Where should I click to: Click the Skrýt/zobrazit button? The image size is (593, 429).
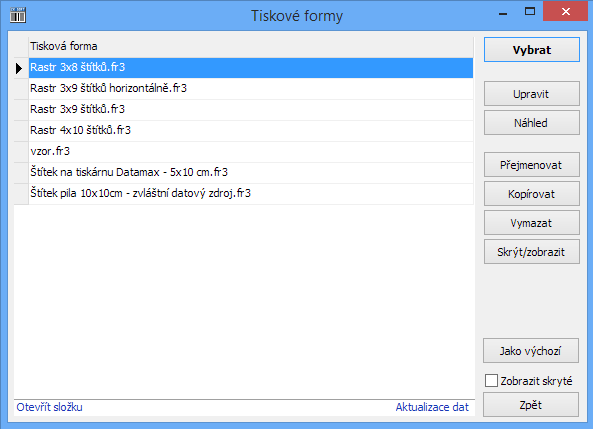point(531,252)
